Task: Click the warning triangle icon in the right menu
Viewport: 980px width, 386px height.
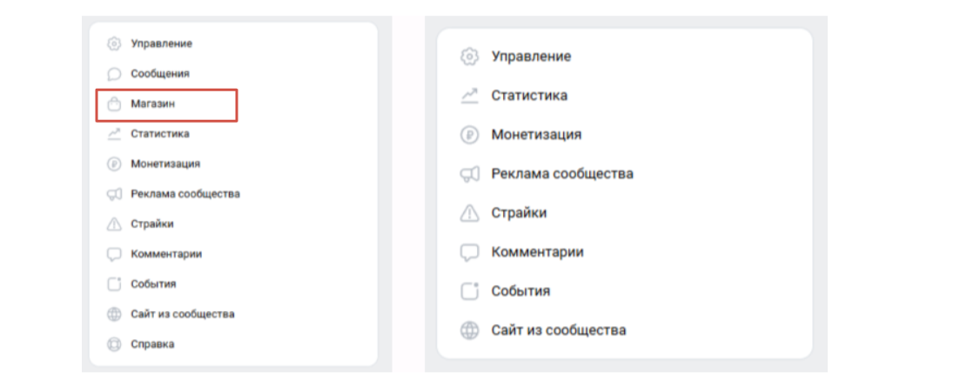Action: click(x=470, y=213)
